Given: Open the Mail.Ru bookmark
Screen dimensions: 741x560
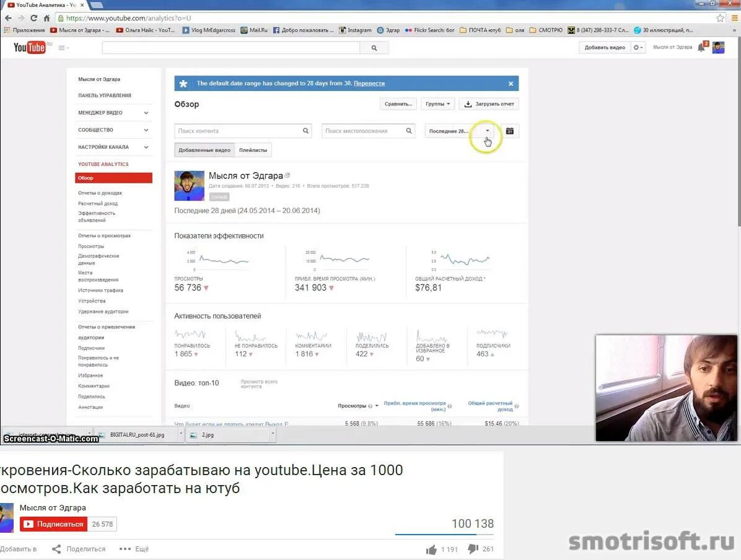Looking at the screenshot, I should [x=254, y=30].
